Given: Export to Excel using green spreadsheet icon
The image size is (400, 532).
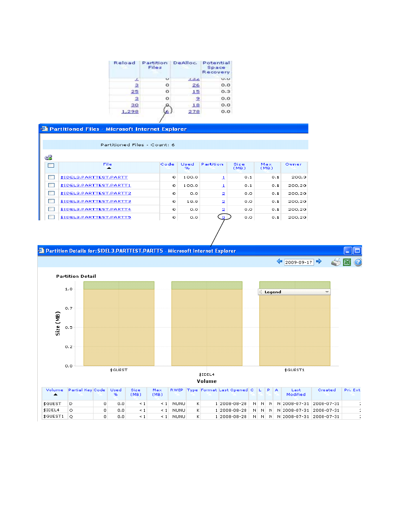Looking at the screenshot, I should (347, 262).
